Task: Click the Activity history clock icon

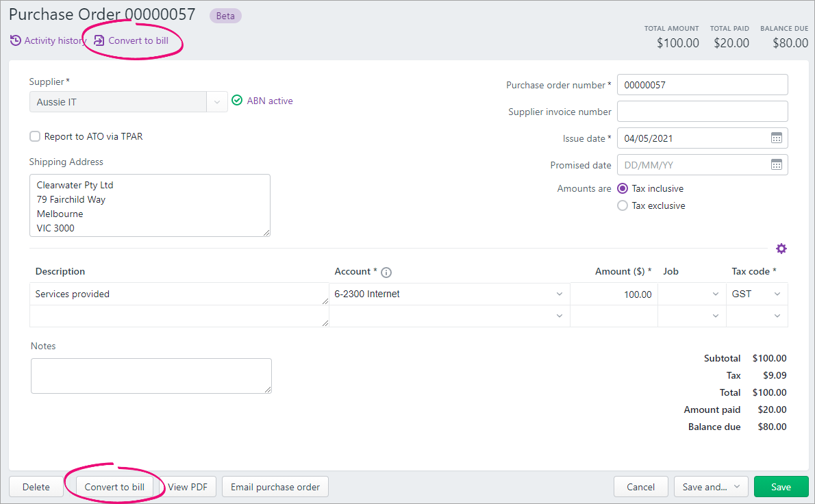Action: (15, 41)
